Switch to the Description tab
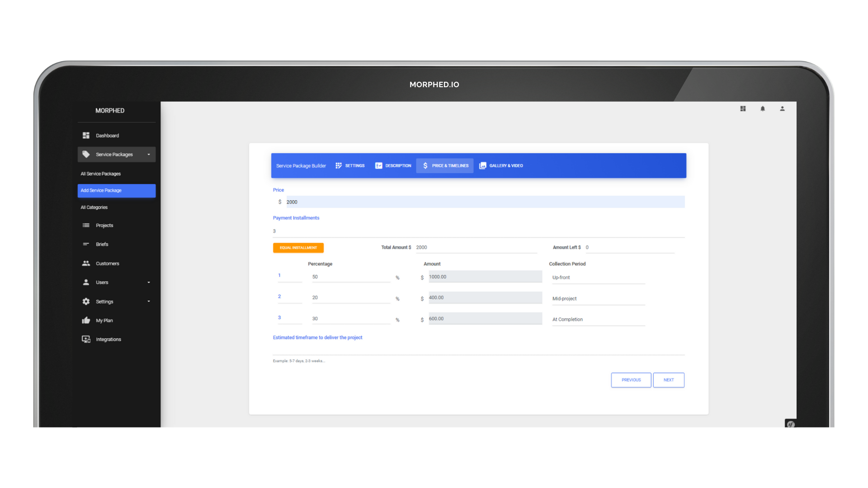The image size is (868, 488). coord(393,166)
